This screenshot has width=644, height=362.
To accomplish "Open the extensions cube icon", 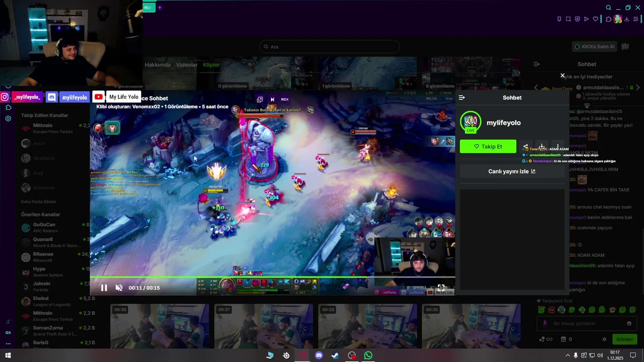I will tap(608, 19).
